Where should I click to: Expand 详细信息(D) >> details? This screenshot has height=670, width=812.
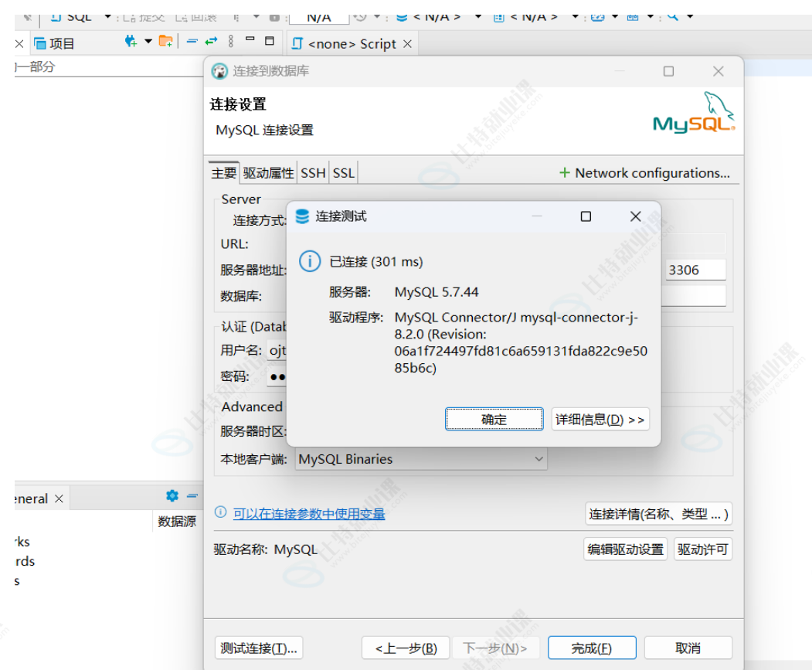pyautogui.click(x=600, y=419)
